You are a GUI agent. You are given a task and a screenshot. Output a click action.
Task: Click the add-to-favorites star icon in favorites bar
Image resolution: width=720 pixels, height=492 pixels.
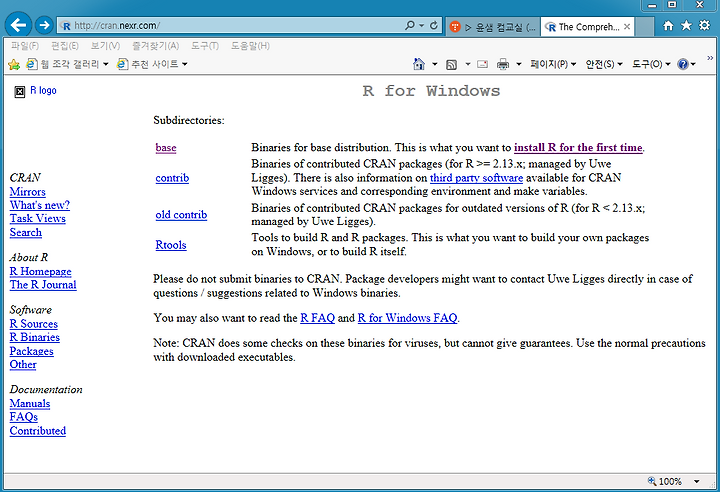click(14, 64)
